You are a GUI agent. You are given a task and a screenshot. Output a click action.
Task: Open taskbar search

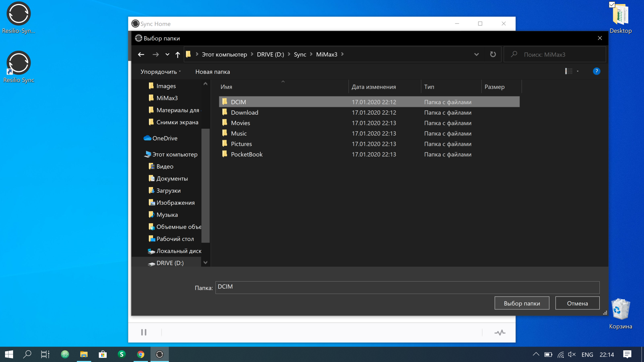coord(27,354)
